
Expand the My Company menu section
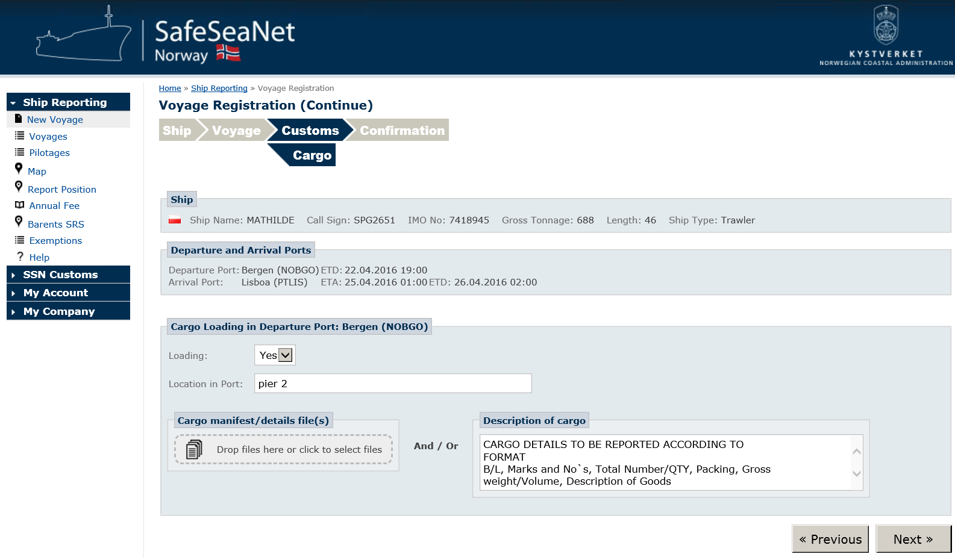pos(68,311)
